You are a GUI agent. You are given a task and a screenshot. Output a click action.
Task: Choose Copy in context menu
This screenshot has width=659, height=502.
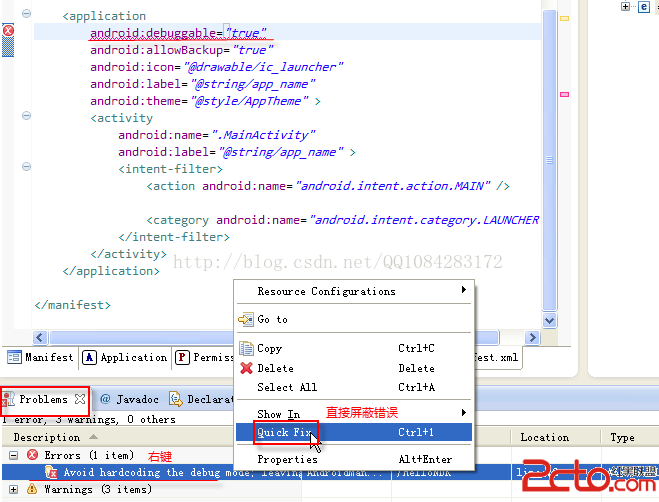click(x=353, y=348)
